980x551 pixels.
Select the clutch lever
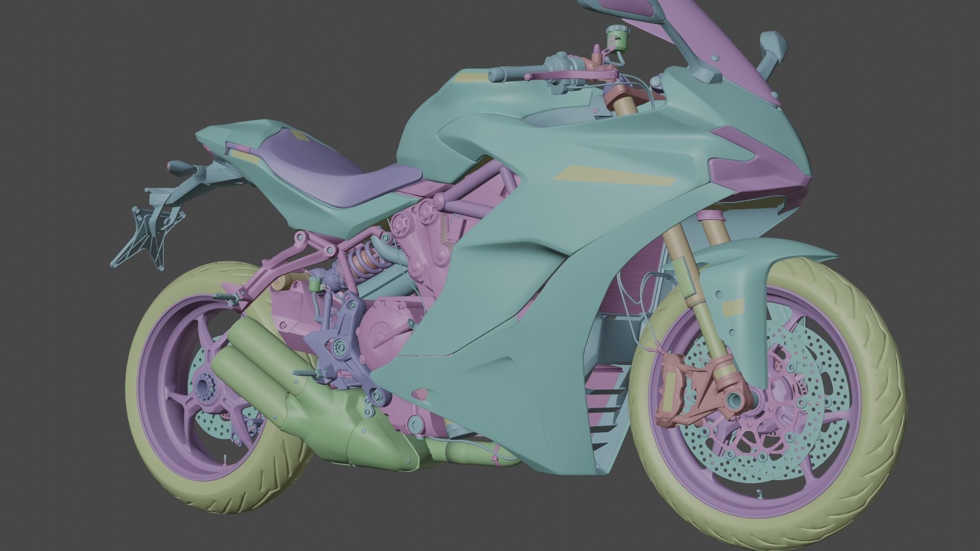pyautogui.click(x=572, y=77)
